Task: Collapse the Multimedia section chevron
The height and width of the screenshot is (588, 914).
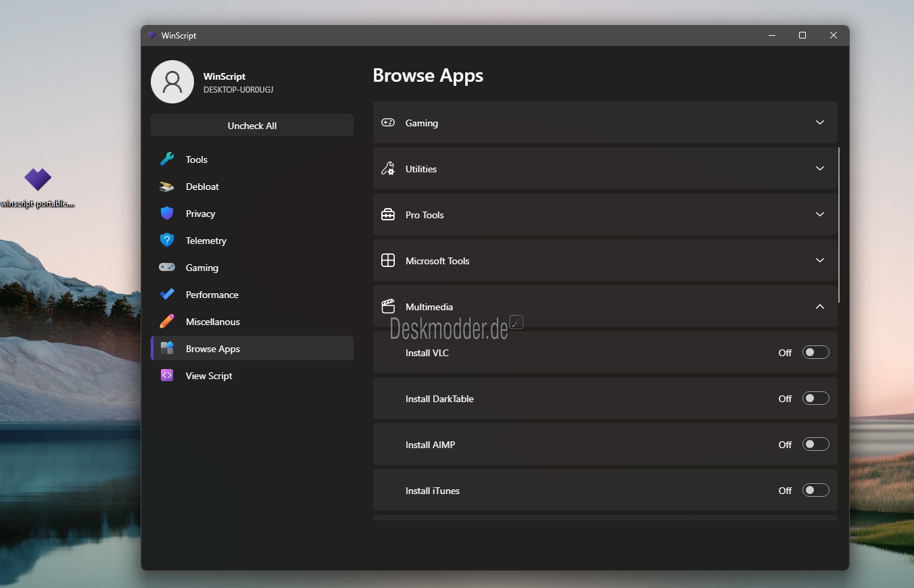Action: click(x=819, y=306)
